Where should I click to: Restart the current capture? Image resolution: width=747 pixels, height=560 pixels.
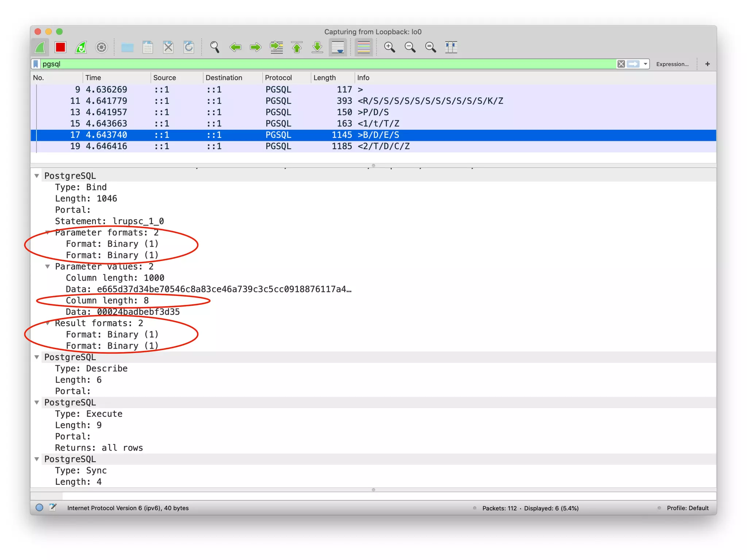(81, 47)
